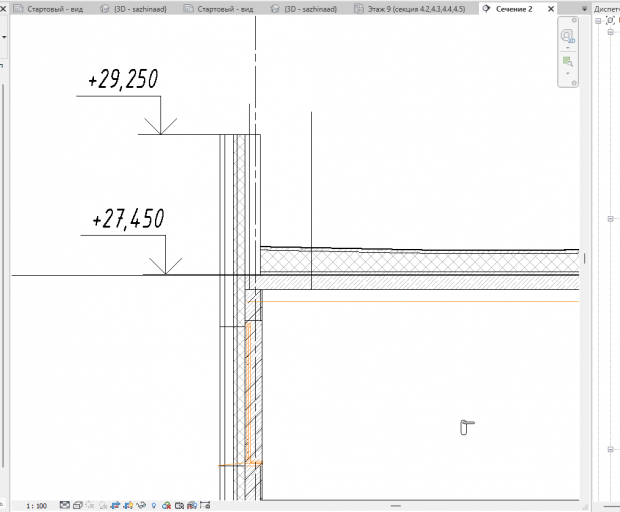620x512 pixels.
Task: Toggle the analytical model visibility icon
Action: (x=192, y=505)
